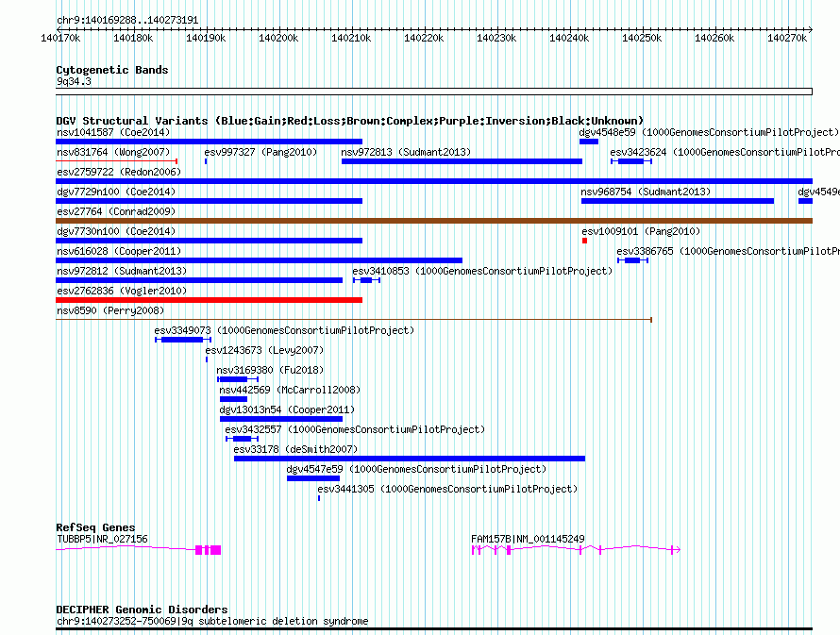Select the FAM157B|NM_001145249 gene model

click(x=576, y=550)
